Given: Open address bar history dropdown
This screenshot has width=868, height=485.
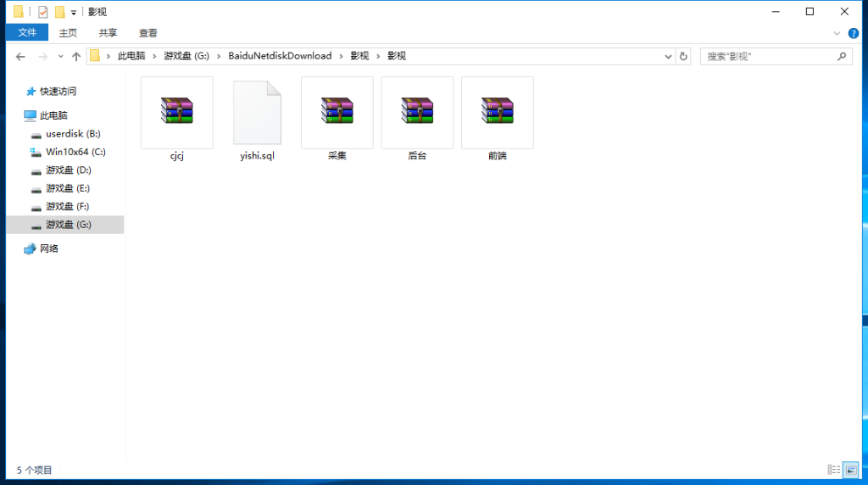Looking at the screenshot, I should 668,57.
